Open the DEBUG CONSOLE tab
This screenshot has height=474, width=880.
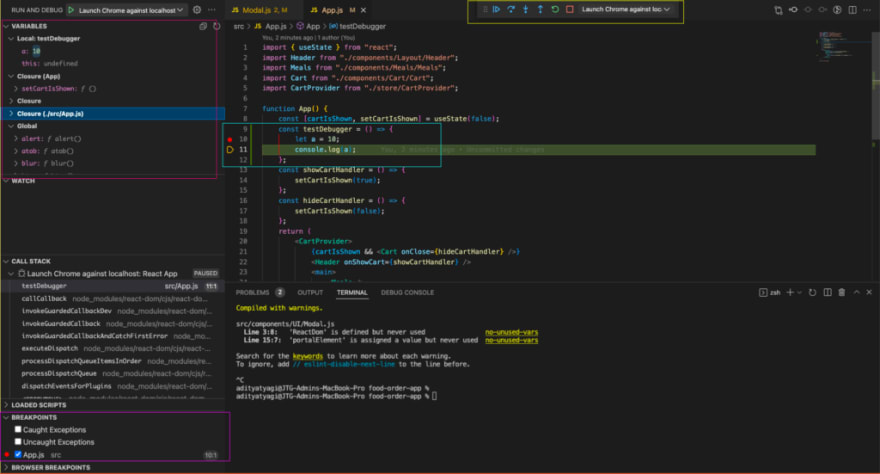click(407, 292)
